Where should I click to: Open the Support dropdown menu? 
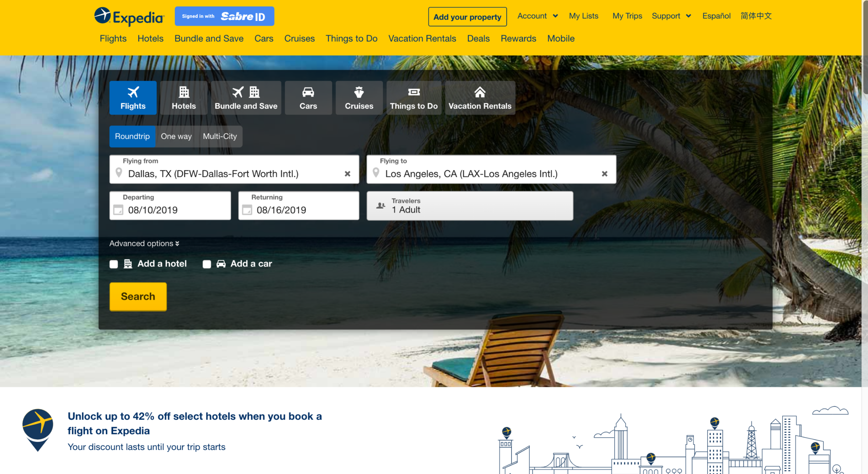(671, 16)
